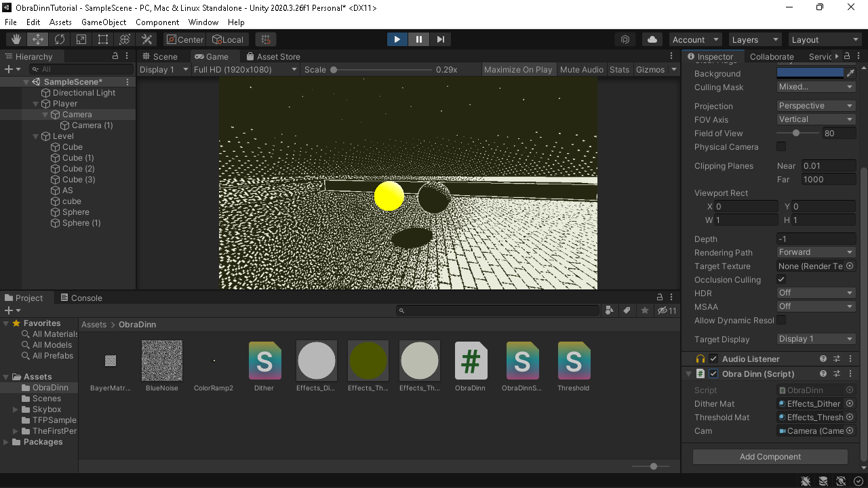Toggle Stats overlay
Screen dimensions: 868x488
[x=619, y=69]
